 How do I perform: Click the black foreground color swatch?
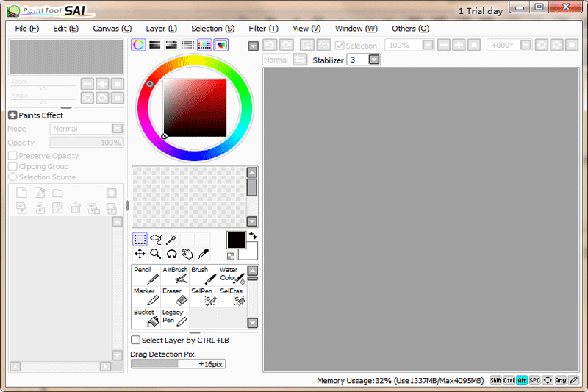click(236, 240)
